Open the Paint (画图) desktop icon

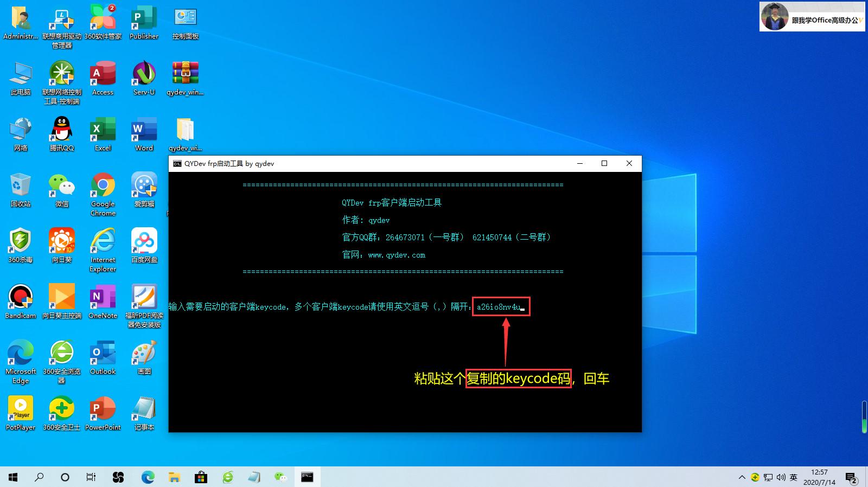click(144, 358)
